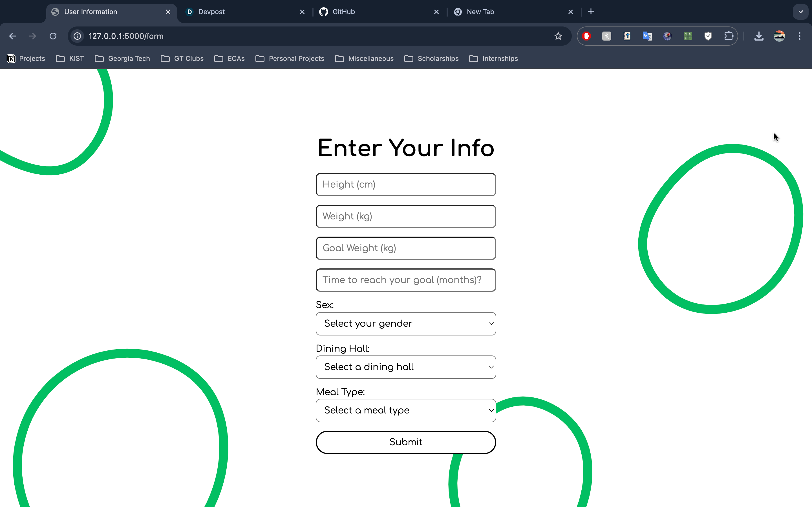Click the Height (cm) input field
The image size is (812, 507).
click(406, 184)
